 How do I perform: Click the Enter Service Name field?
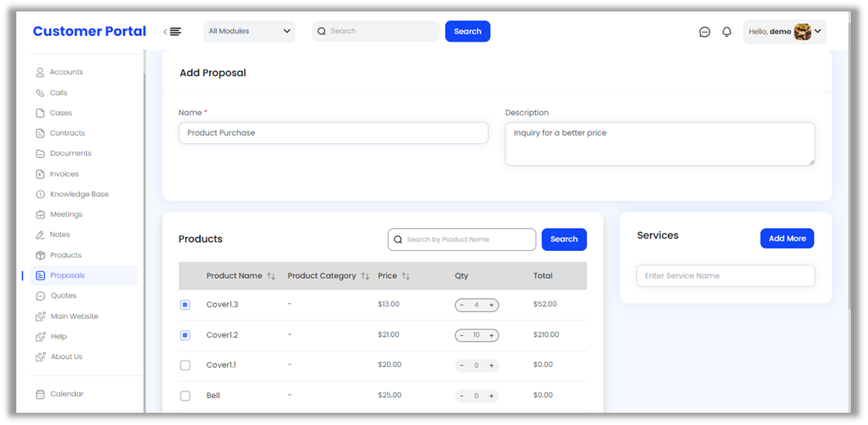click(725, 276)
